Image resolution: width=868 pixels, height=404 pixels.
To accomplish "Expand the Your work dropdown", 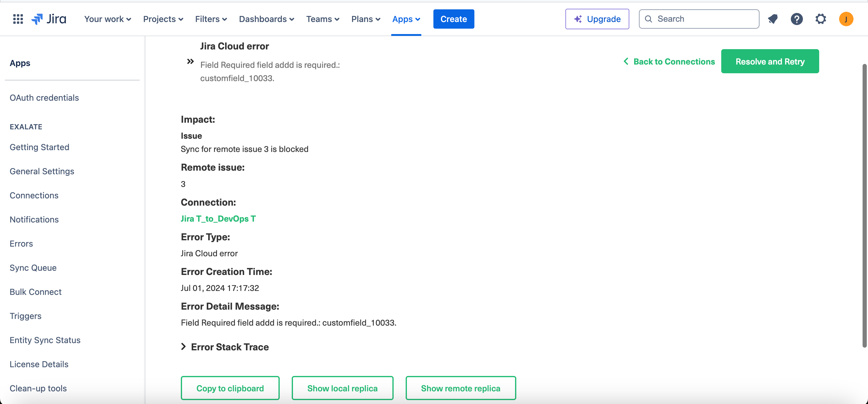I will (108, 19).
